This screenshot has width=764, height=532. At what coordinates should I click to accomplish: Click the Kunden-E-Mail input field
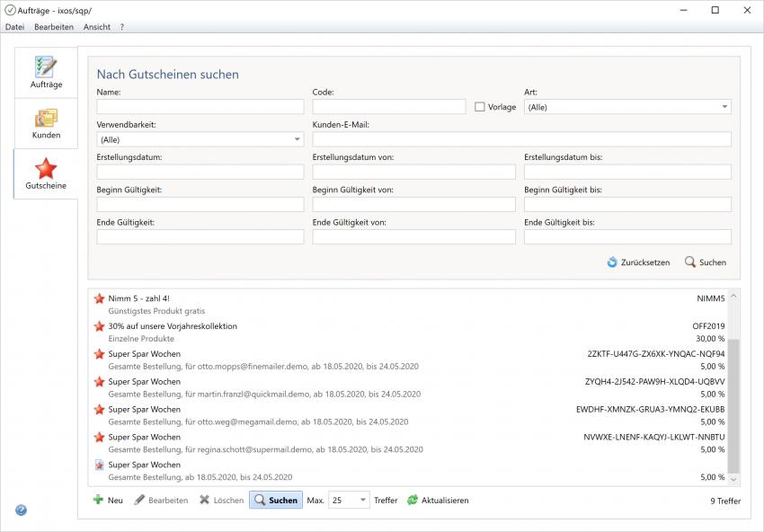click(521, 139)
